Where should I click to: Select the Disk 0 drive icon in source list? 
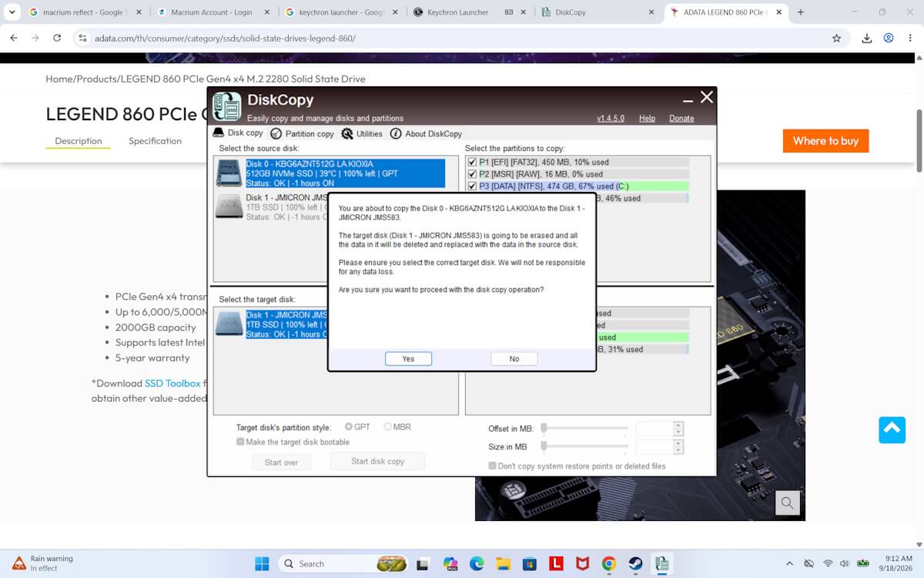click(229, 173)
